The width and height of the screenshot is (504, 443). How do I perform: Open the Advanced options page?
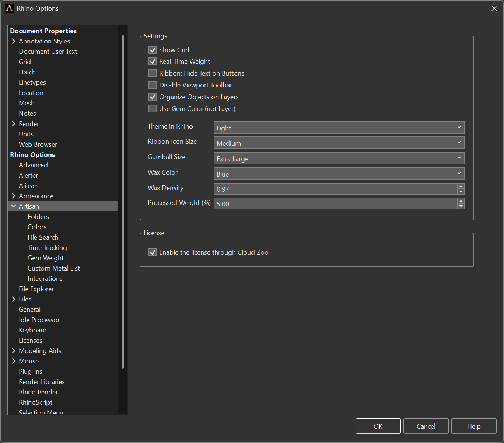click(33, 165)
